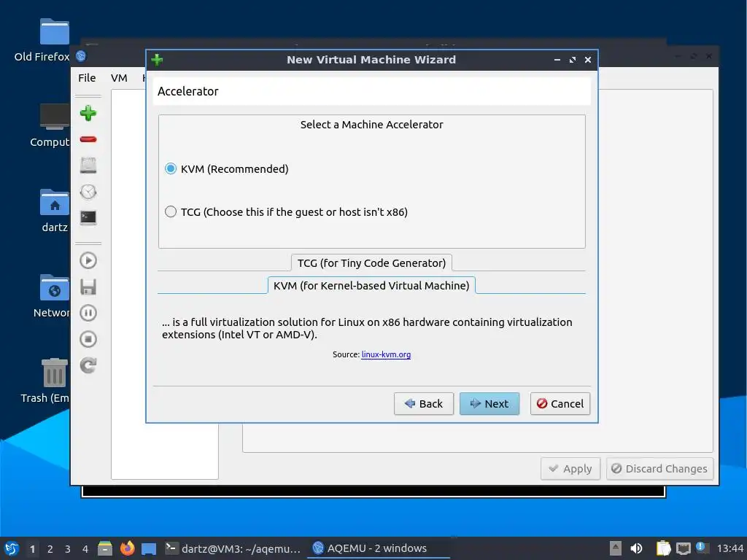This screenshot has height=560, width=747.
Task: Switch to workspace 2 in taskbar
Action: (50, 549)
